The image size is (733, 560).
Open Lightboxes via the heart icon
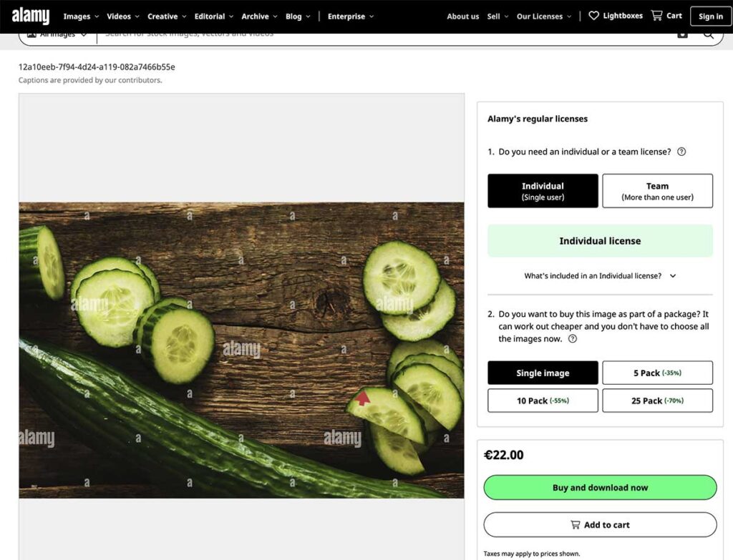point(593,16)
